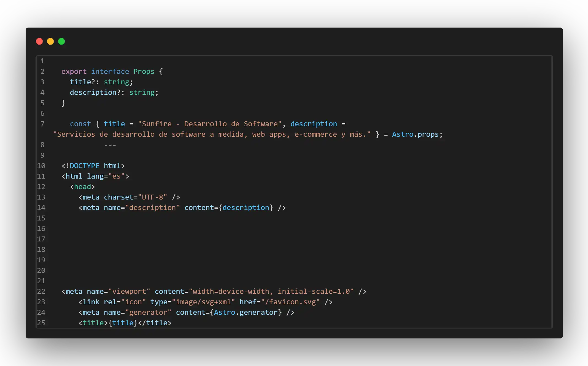Click the charset="UTF-8" attribute
This screenshot has width=588, height=366.
pyautogui.click(x=135, y=197)
